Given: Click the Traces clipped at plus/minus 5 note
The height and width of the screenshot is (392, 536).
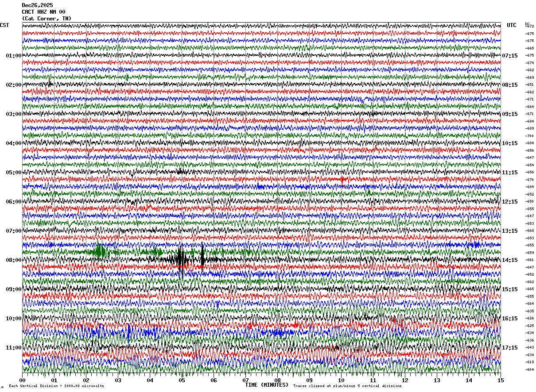Looking at the screenshot, I should click(347, 386).
